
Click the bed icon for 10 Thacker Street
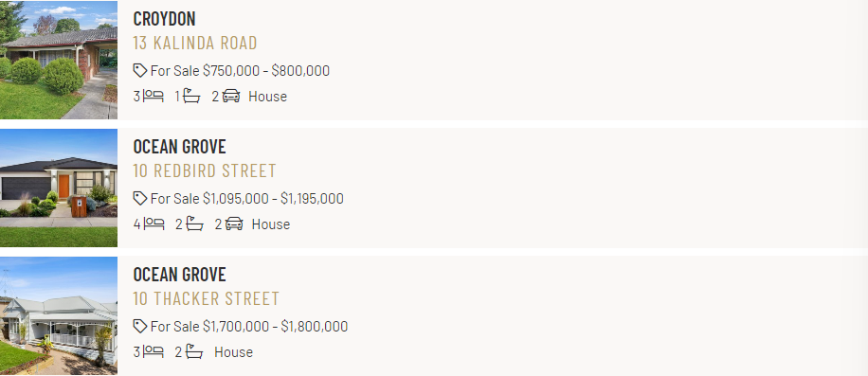154,351
